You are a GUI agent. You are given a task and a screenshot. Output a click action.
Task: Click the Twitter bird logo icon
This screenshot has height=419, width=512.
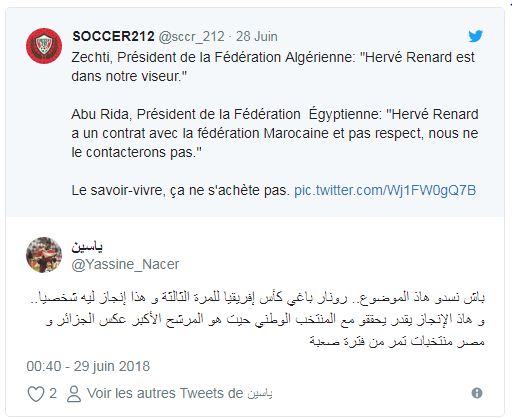[x=475, y=36]
